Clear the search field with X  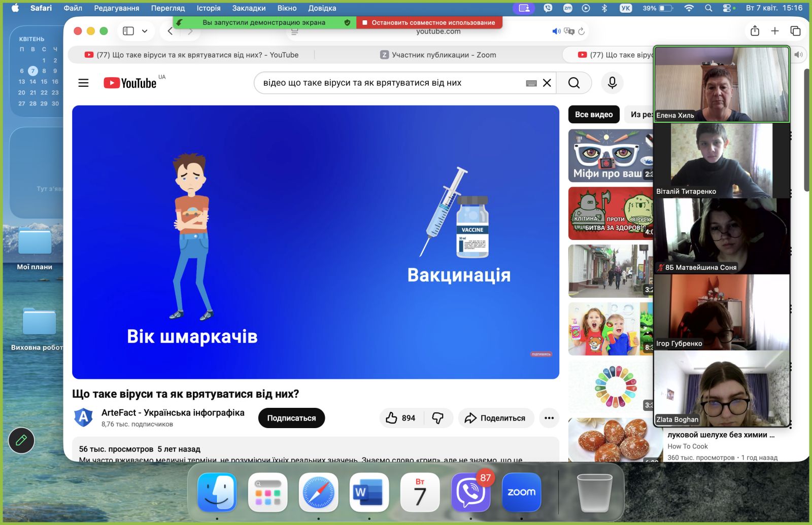pyautogui.click(x=547, y=83)
